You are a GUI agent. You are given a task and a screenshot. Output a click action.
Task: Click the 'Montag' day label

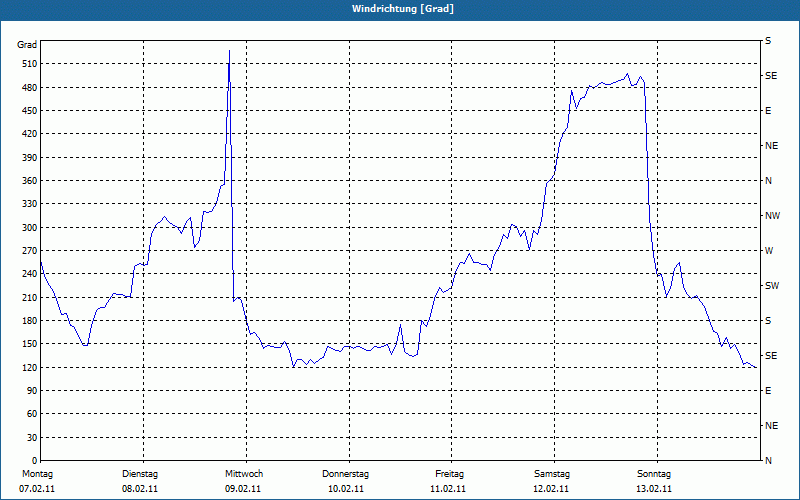pyautogui.click(x=38, y=474)
